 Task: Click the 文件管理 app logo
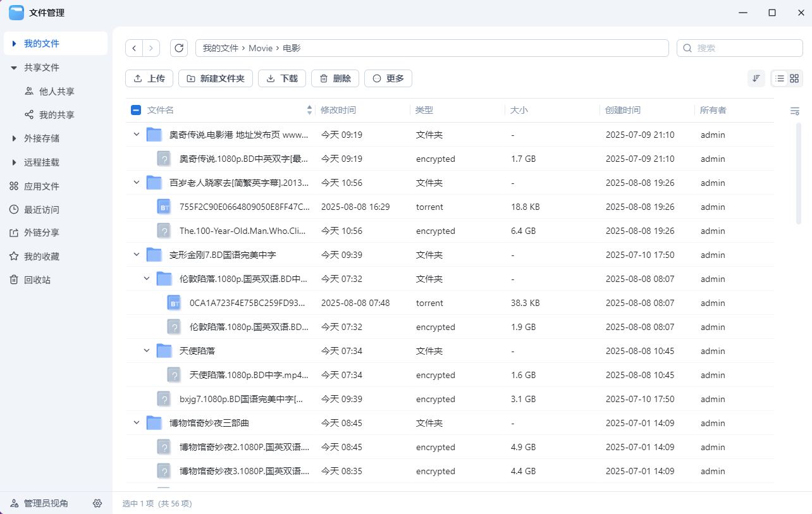point(16,13)
